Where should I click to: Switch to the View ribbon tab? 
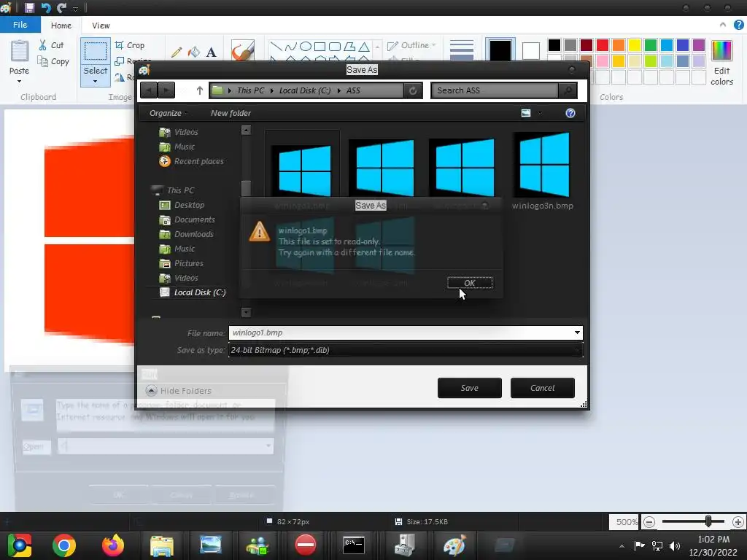pos(101,26)
